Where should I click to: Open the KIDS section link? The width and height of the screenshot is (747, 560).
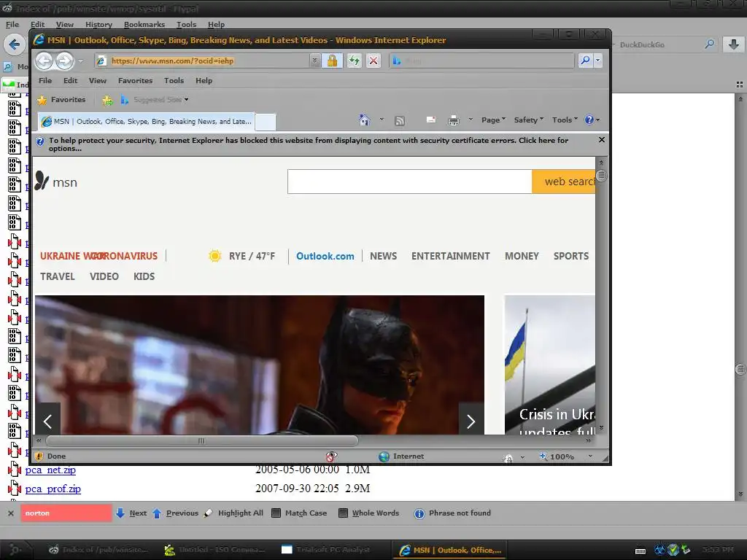click(x=144, y=276)
